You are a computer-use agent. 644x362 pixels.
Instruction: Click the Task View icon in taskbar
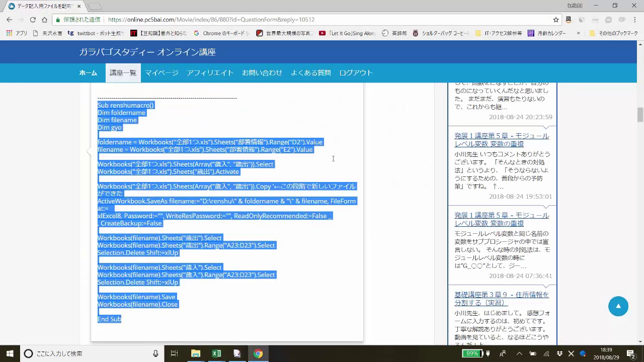[174, 353]
